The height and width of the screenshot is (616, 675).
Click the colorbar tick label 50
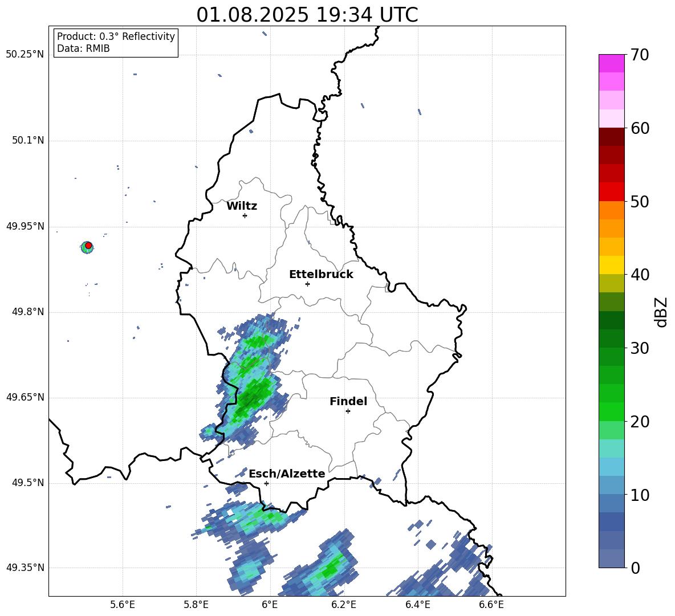pos(640,201)
